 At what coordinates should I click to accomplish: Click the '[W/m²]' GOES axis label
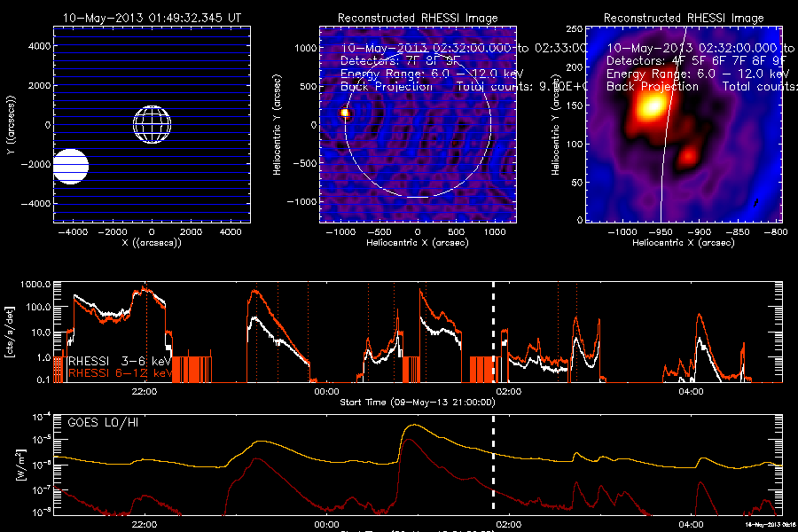pyautogui.click(x=20, y=465)
